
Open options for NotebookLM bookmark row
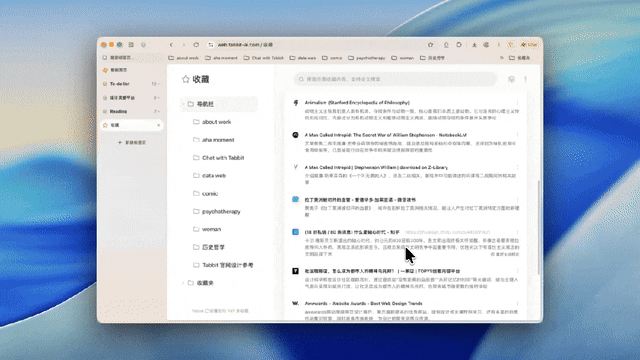pos(518,135)
